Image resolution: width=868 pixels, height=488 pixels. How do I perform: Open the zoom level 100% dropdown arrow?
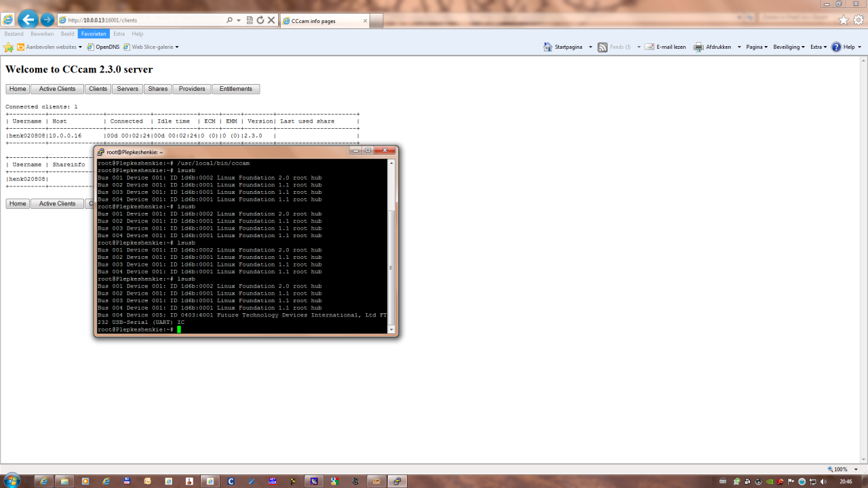(856, 469)
